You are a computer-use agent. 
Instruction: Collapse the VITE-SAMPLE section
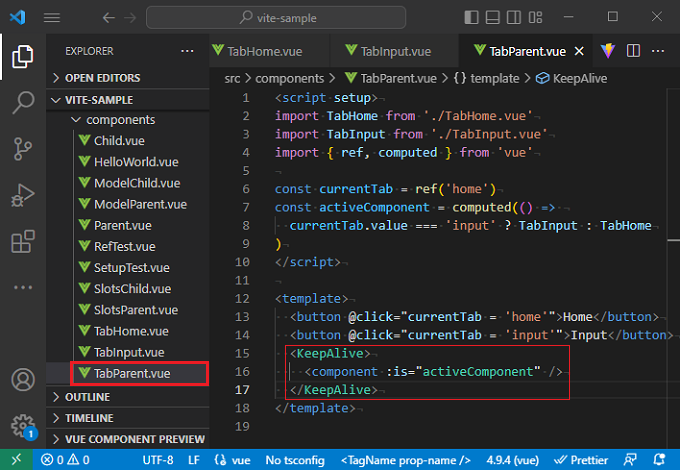[128, 100]
